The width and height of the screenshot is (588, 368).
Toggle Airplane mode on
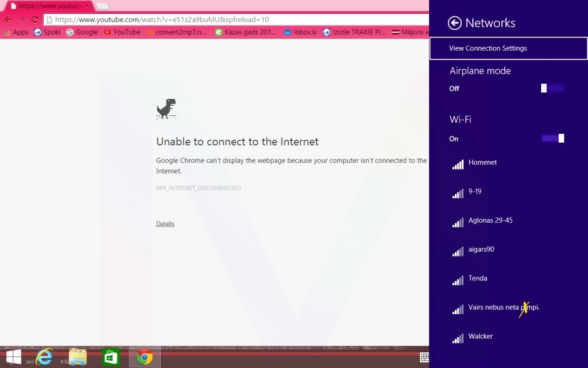[x=552, y=88]
